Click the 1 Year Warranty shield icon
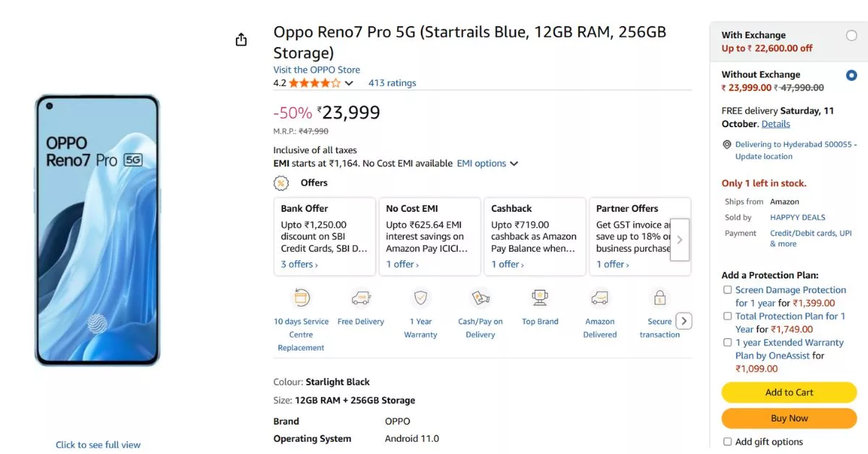Viewport: 868px width, 454px height. pos(420,296)
